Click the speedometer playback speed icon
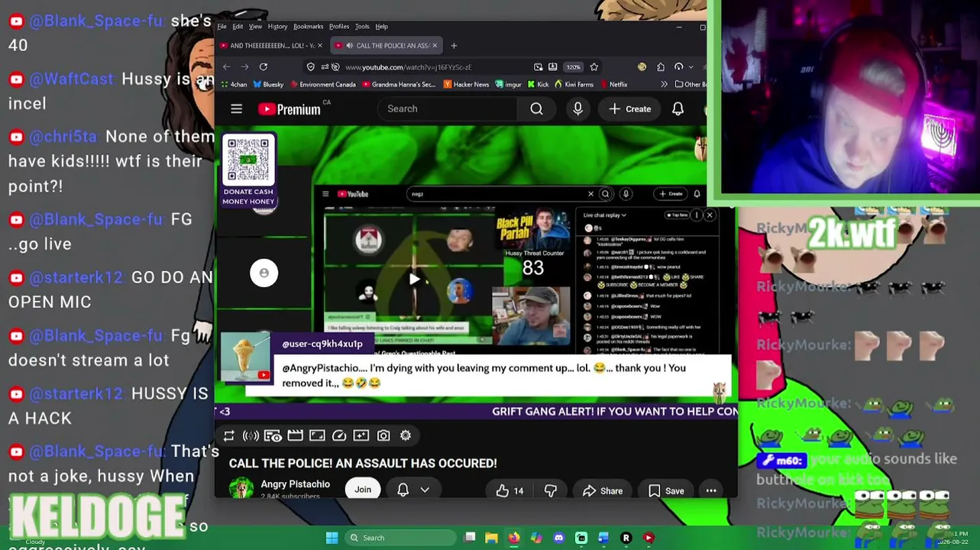980x550 pixels. (x=339, y=435)
